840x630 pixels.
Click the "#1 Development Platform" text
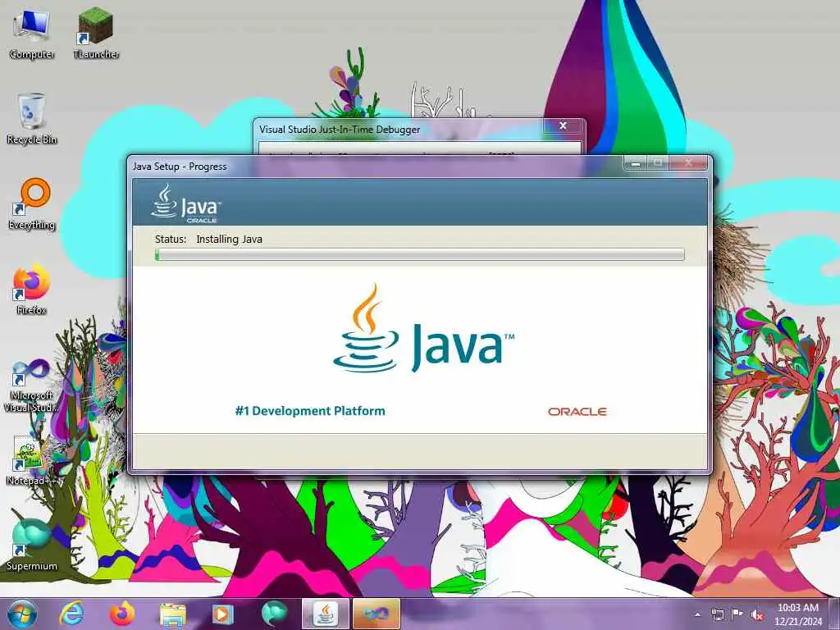[x=310, y=411]
